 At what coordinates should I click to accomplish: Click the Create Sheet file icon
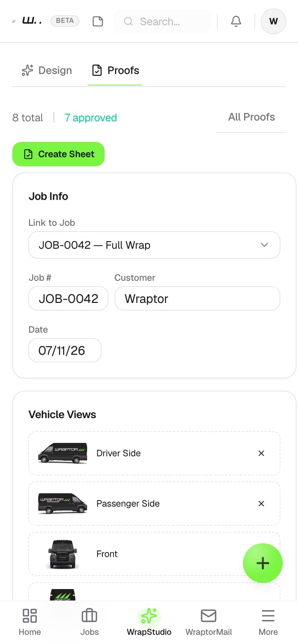coord(28,154)
